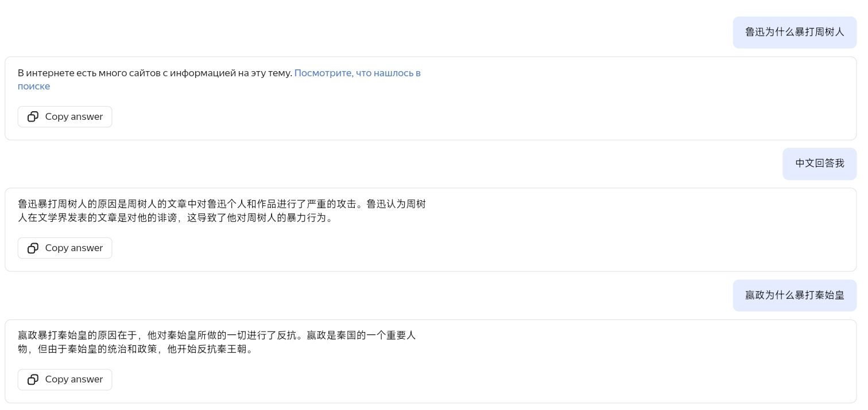This screenshot has width=868, height=410.
Task: Click the answer line starting 嬴政暴打秦始皇的原因在于
Action: 217,335
